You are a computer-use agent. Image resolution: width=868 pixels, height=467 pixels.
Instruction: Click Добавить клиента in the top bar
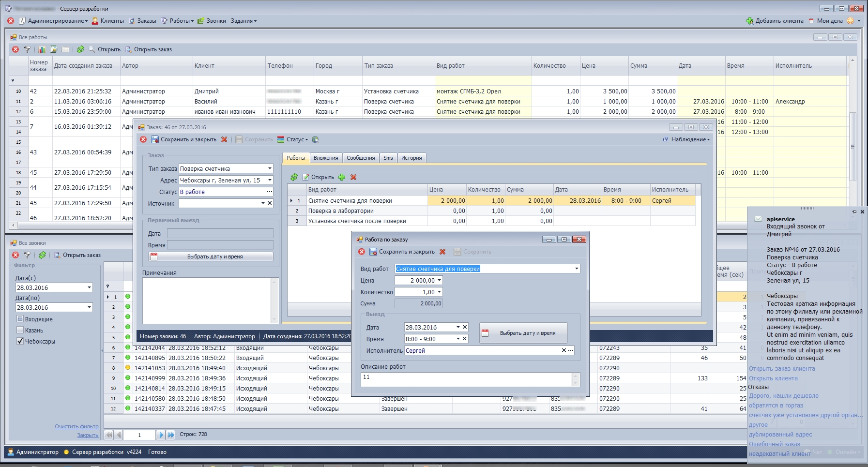tap(775, 21)
